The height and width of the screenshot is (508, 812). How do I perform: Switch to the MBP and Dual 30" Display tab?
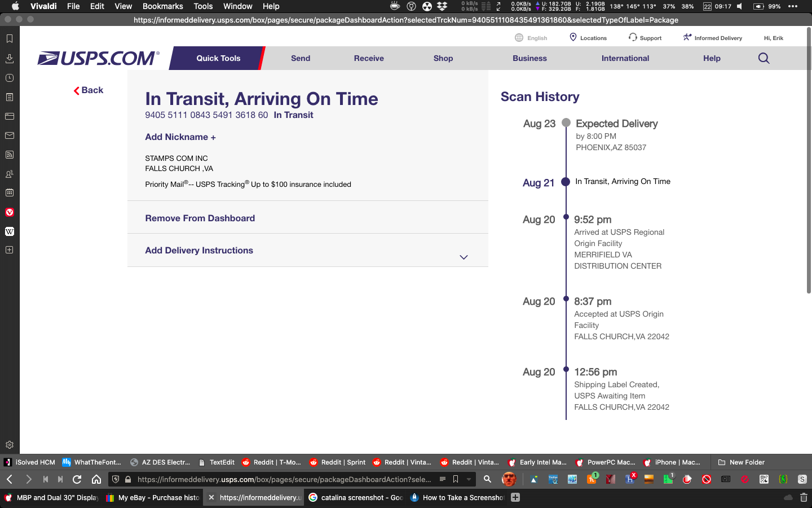pyautogui.click(x=51, y=497)
